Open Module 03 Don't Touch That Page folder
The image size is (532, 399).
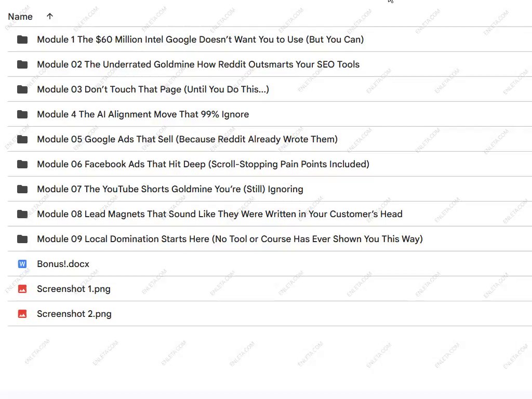click(153, 89)
